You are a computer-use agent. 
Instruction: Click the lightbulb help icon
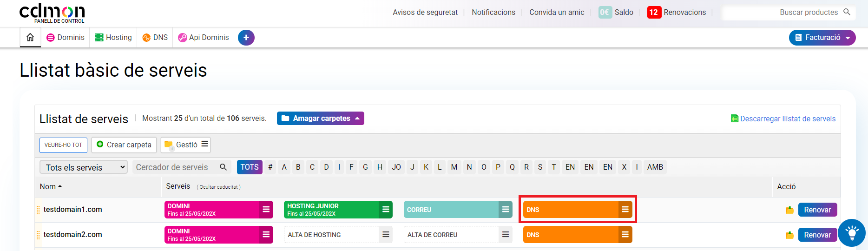(852, 232)
